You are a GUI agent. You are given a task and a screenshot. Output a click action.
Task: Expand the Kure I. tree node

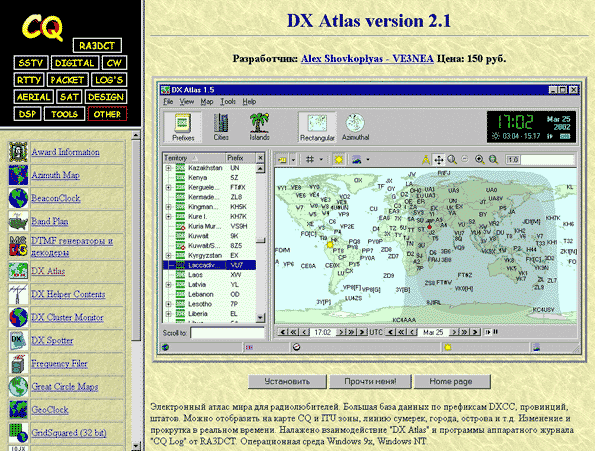coord(168,216)
